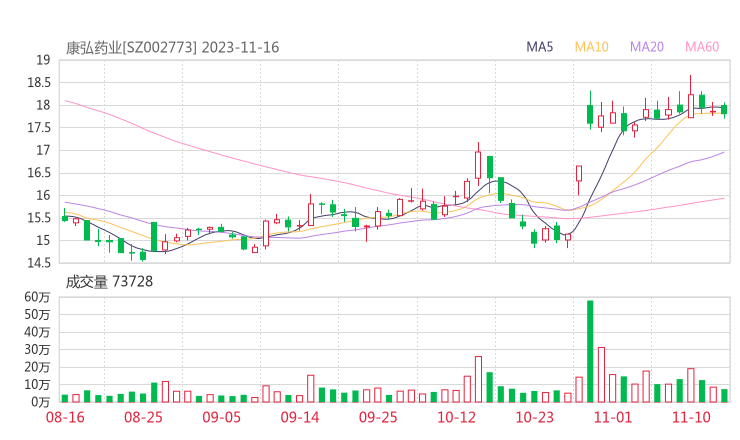Click the 09-14 date axis label
The width and height of the screenshot is (740, 440).
point(300,417)
